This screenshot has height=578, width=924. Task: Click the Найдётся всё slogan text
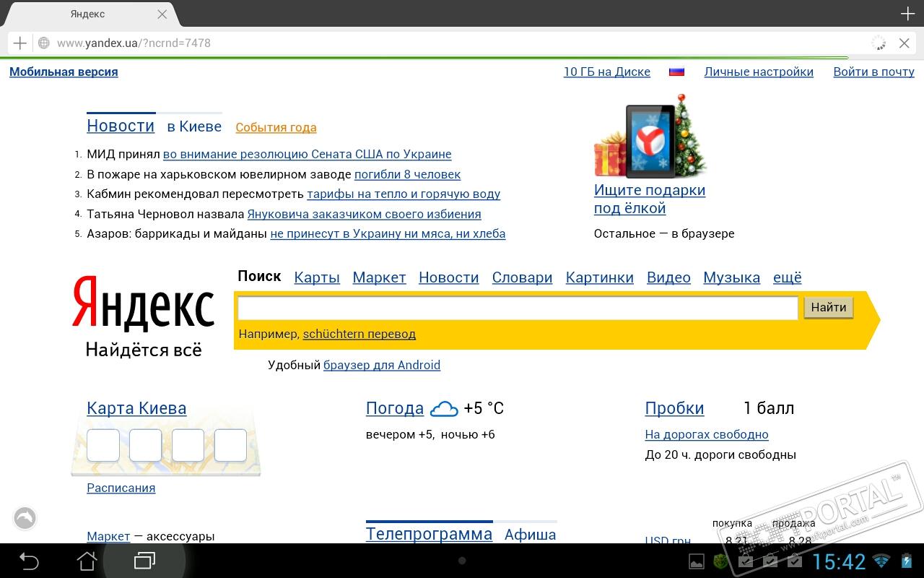tap(144, 350)
